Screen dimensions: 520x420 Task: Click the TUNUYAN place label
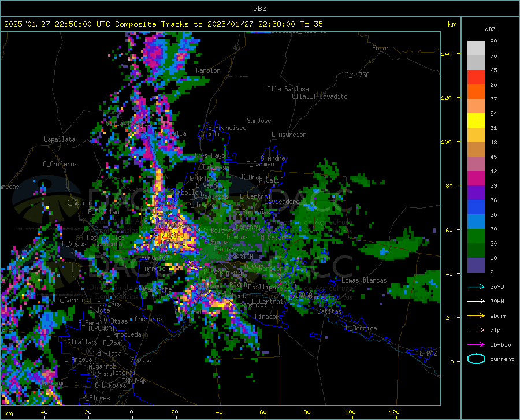click(134, 381)
